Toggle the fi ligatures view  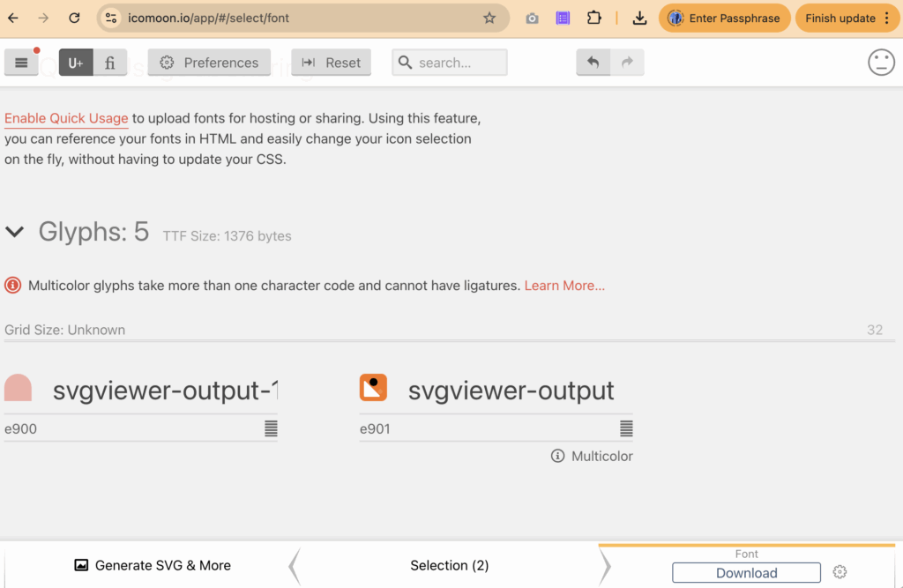pos(110,63)
